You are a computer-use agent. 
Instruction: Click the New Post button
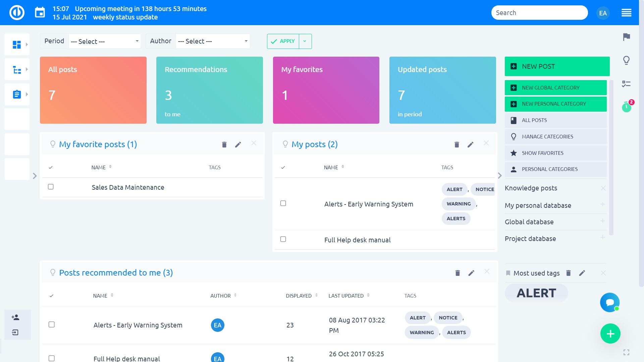557,66
